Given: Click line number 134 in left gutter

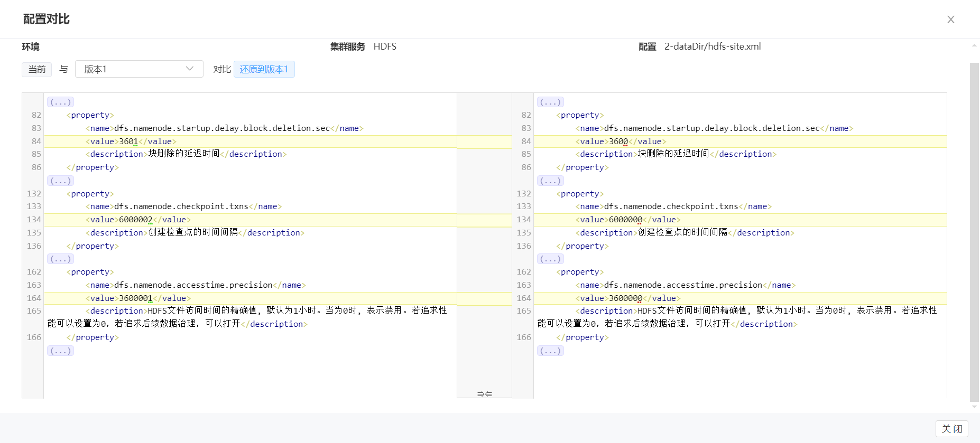Looking at the screenshot, I should pyautogui.click(x=34, y=220).
